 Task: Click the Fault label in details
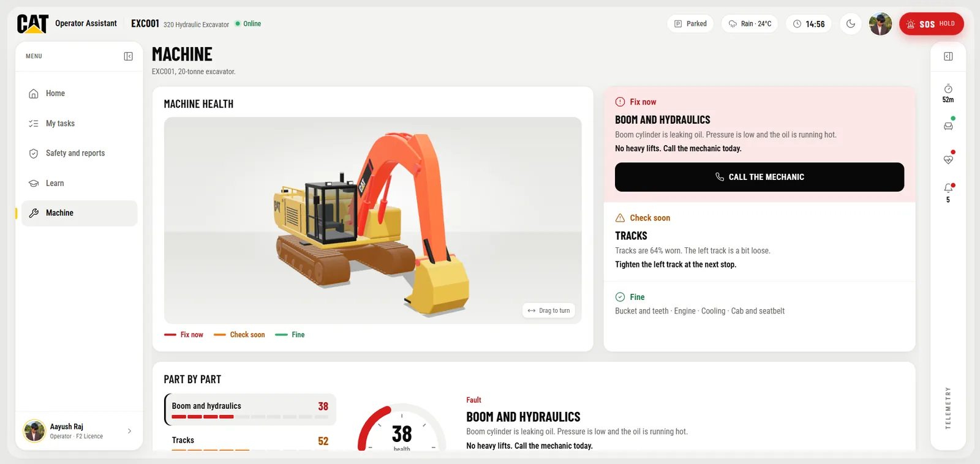pos(473,400)
